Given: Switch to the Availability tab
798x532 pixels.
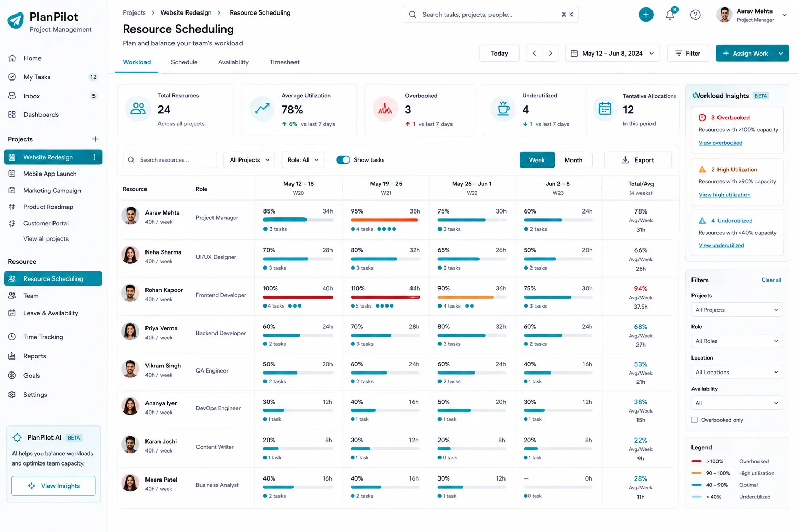Looking at the screenshot, I should coord(233,62).
